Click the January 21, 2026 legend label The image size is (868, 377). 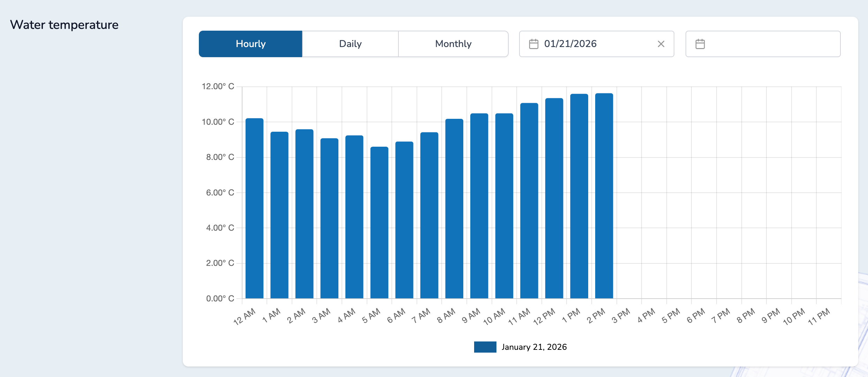coord(534,347)
